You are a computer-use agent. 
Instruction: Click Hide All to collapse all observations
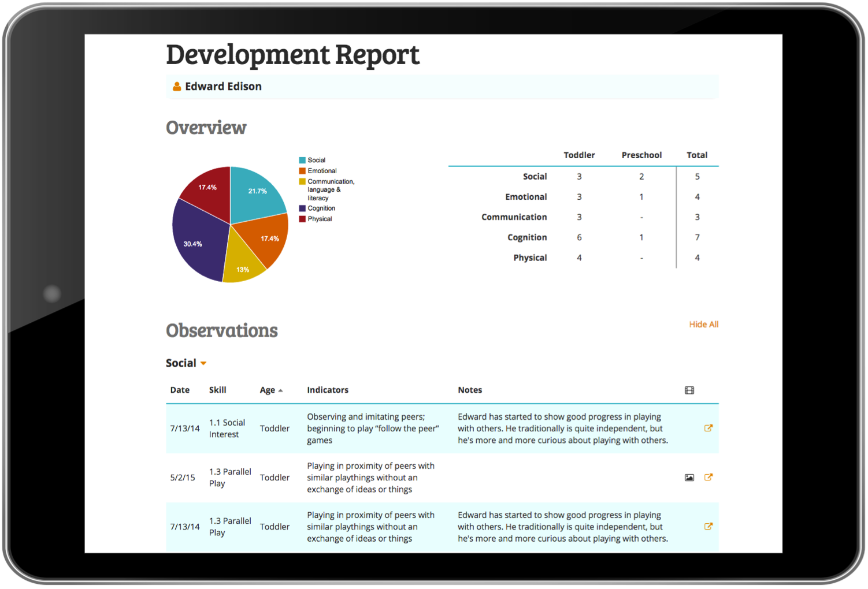(x=703, y=324)
